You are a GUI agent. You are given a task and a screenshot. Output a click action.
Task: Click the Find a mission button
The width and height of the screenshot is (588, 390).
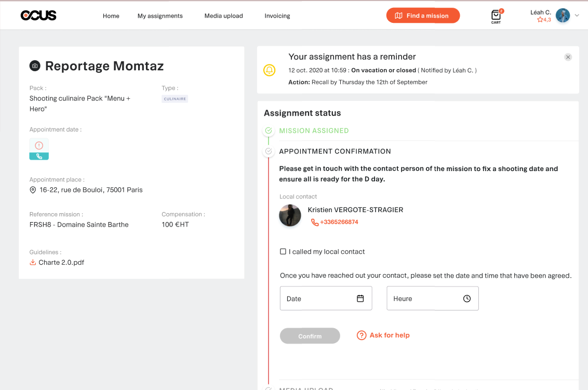(423, 16)
